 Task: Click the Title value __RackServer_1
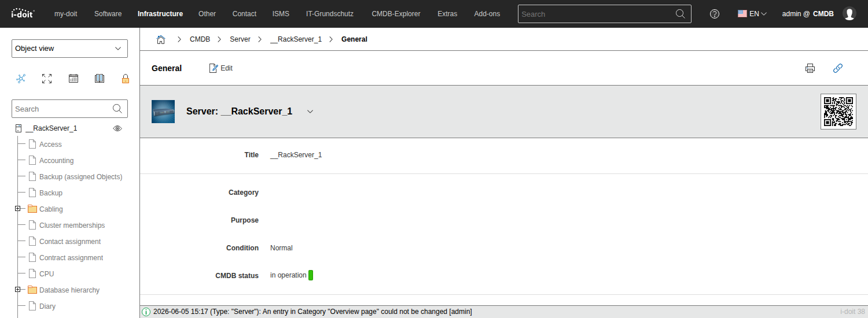coord(296,155)
